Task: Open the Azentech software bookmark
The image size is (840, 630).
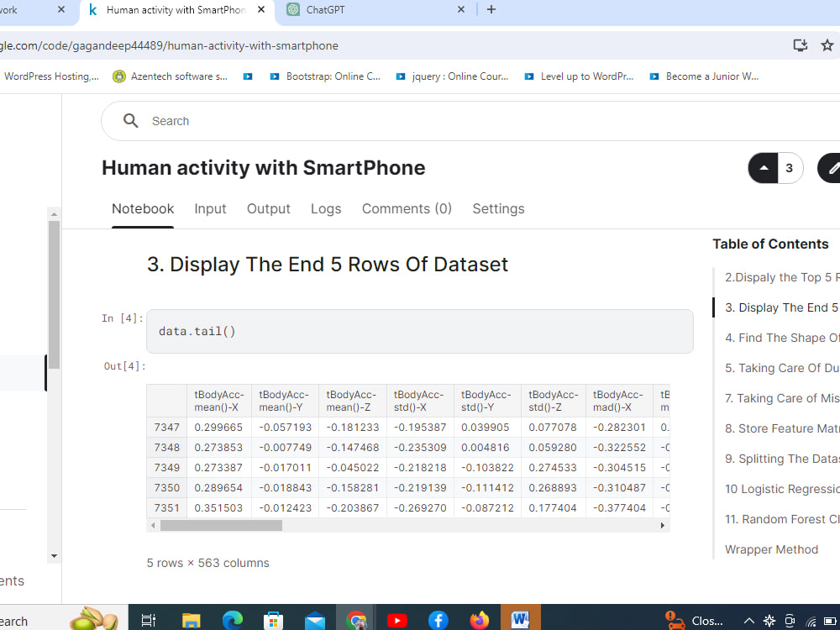Action: click(171, 76)
